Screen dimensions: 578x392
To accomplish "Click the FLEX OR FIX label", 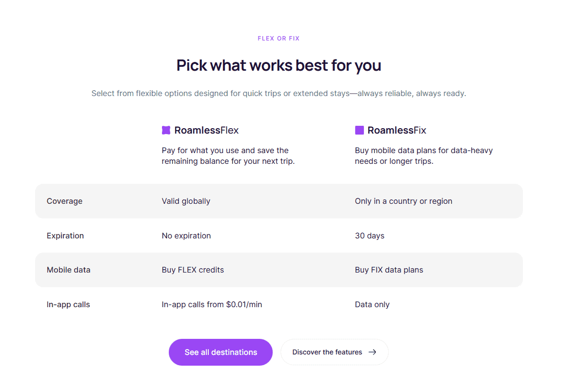I will click(279, 39).
